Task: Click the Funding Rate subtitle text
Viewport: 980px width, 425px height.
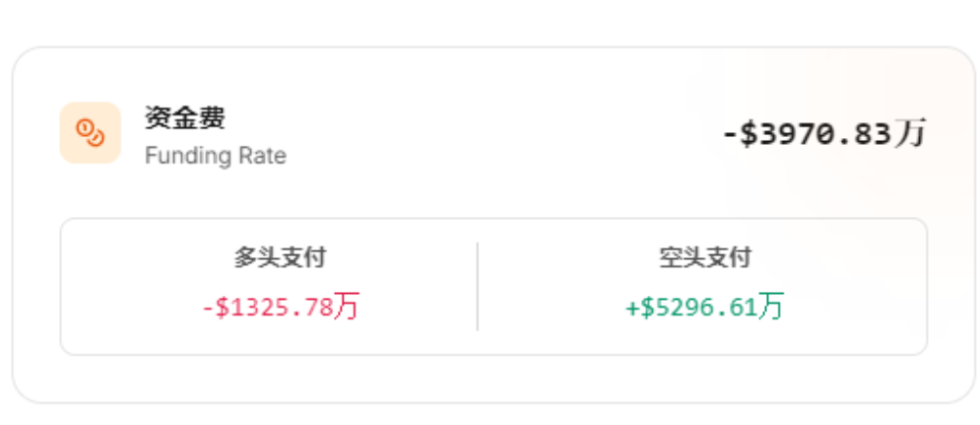Action: point(215,156)
